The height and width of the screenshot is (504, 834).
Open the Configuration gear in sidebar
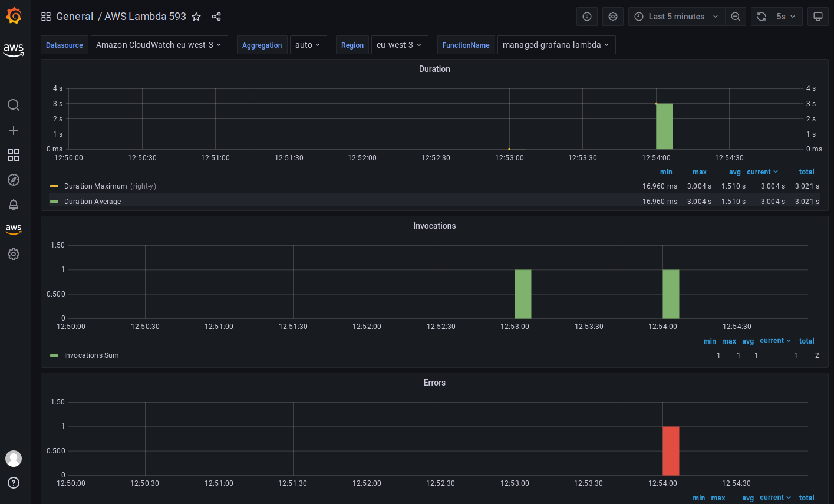pyautogui.click(x=14, y=254)
